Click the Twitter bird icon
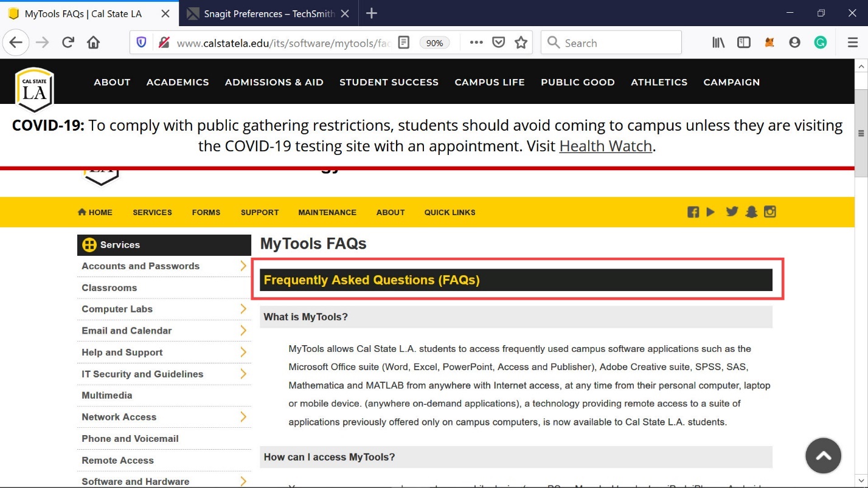Image resolution: width=868 pixels, height=488 pixels. [x=732, y=211]
